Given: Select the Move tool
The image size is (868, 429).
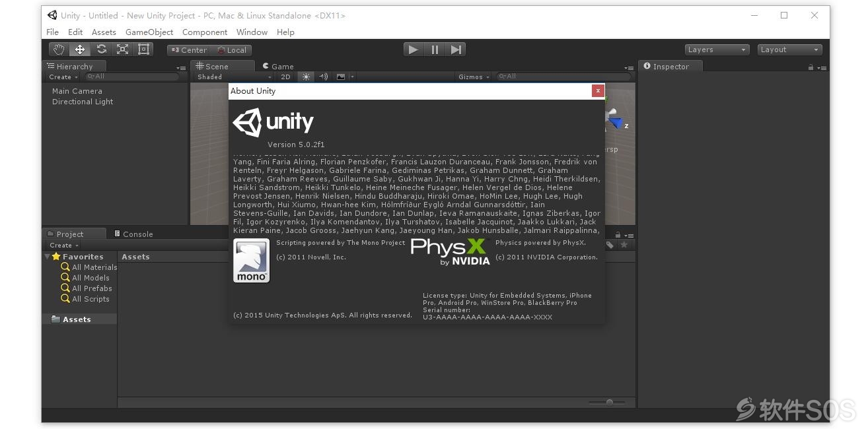Looking at the screenshot, I should pyautogui.click(x=80, y=49).
